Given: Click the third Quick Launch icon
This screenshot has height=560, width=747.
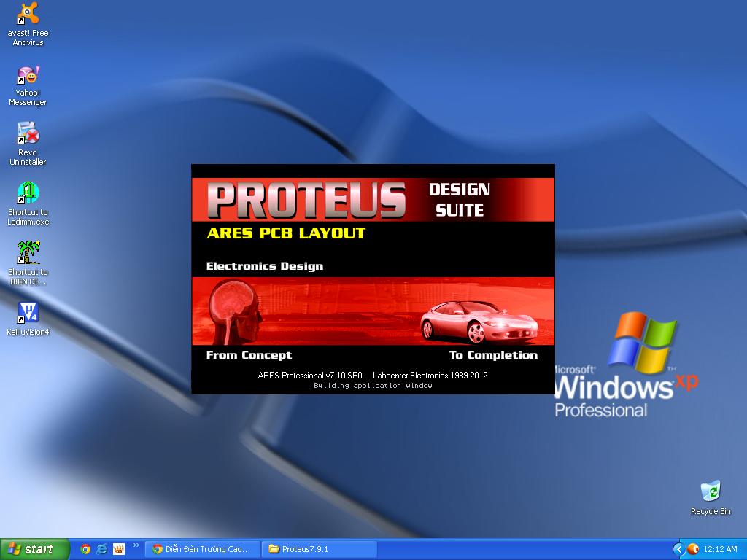Looking at the screenshot, I should coord(119,549).
